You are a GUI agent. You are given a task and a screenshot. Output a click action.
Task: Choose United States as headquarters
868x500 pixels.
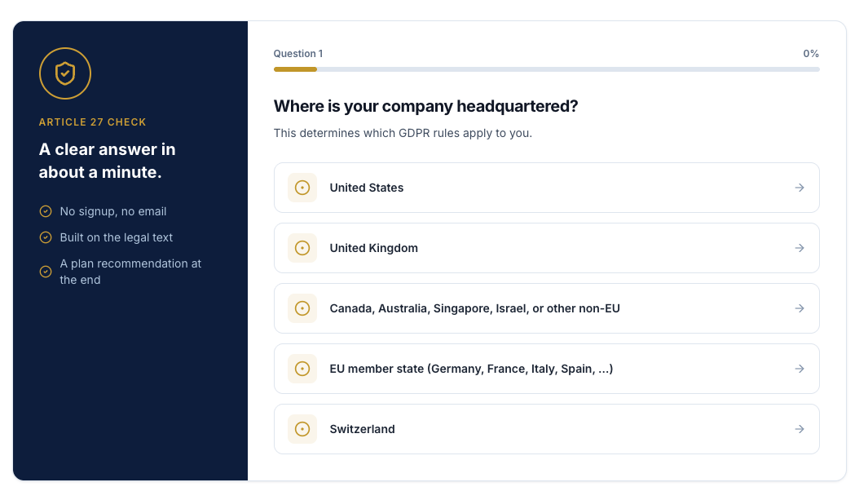tap(546, 188)
